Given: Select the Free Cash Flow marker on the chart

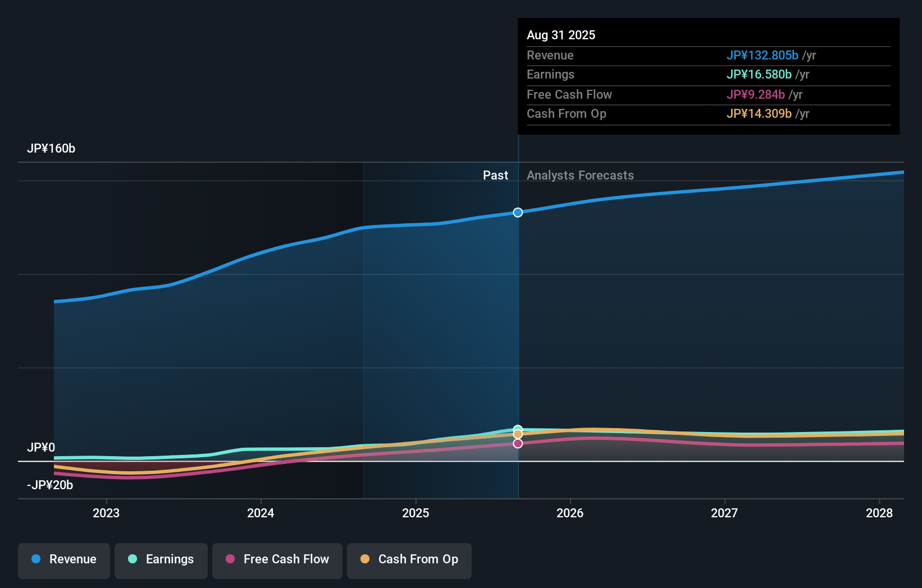Looking at the screenshot, I should point(518,444).
